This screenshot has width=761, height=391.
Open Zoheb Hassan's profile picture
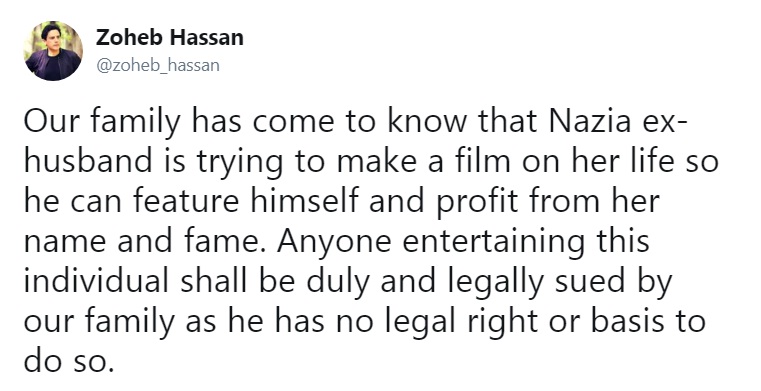tap(53, 51)
